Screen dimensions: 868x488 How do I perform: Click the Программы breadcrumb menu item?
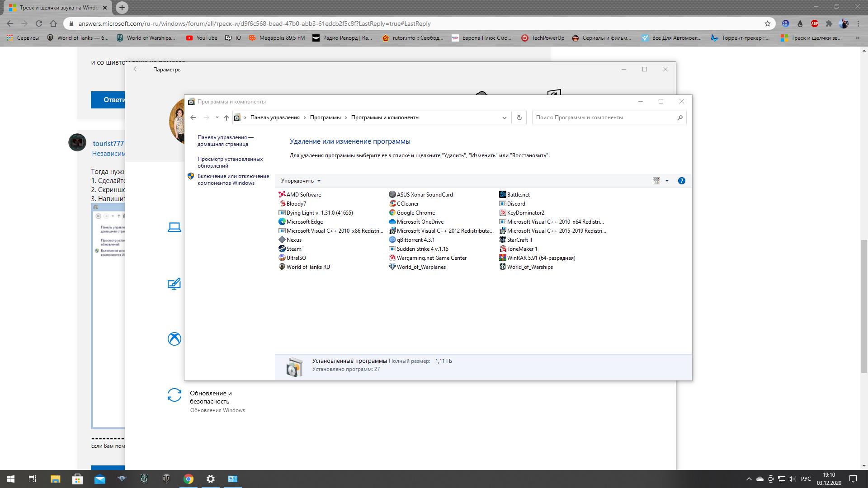coord(325,117)
